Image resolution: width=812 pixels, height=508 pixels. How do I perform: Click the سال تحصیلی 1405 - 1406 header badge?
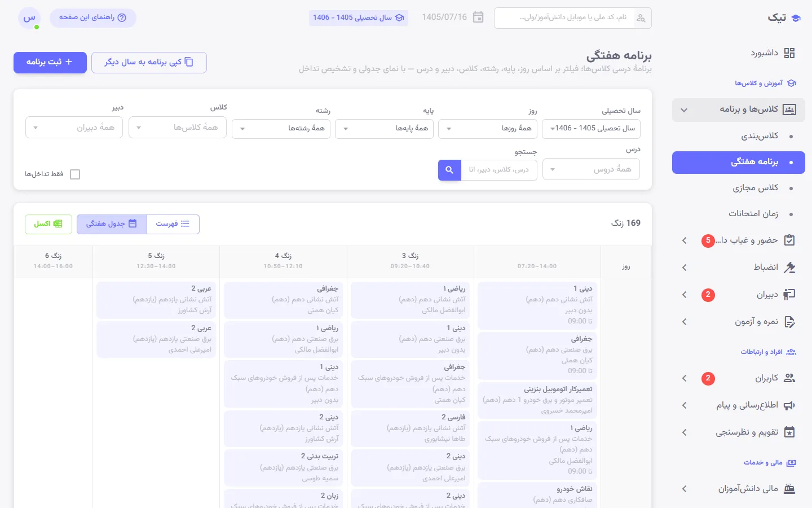pyautogui.click(x=359, y=18)
